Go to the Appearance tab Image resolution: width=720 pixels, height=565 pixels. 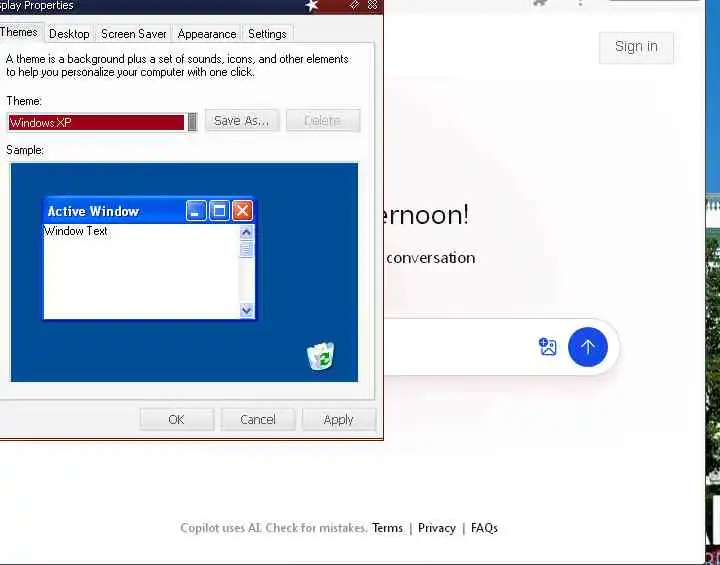(x=207, y=34)
